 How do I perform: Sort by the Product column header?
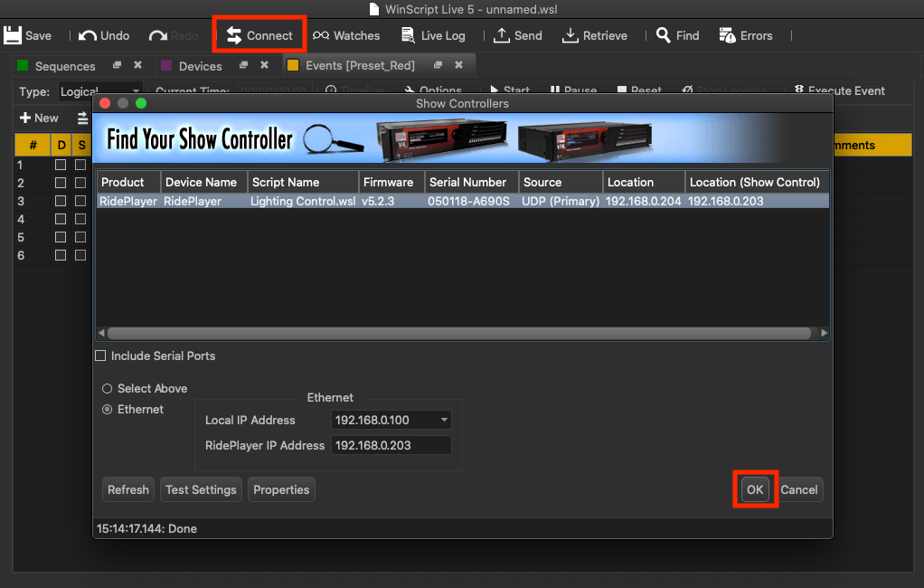click(128, 182)
